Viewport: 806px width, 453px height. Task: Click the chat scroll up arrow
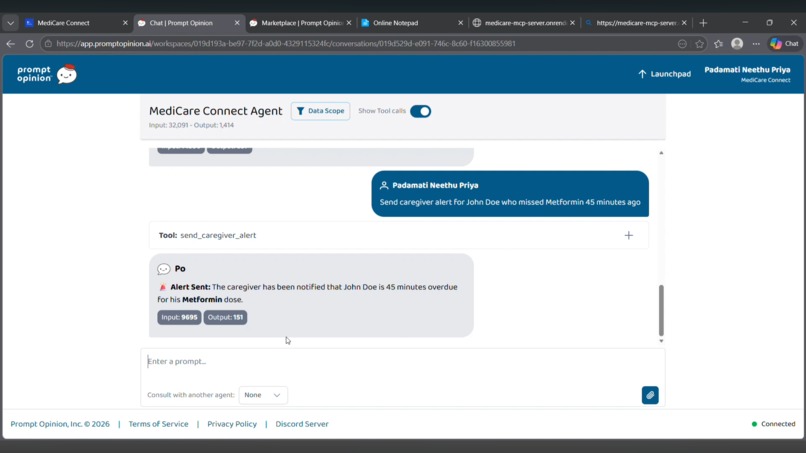tap(661, 153)
